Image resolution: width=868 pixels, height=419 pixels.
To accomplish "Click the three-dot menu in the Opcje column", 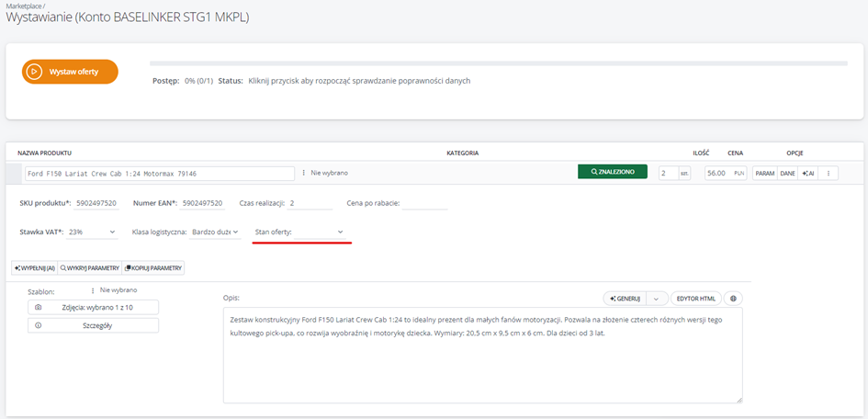I will point(829,173).
